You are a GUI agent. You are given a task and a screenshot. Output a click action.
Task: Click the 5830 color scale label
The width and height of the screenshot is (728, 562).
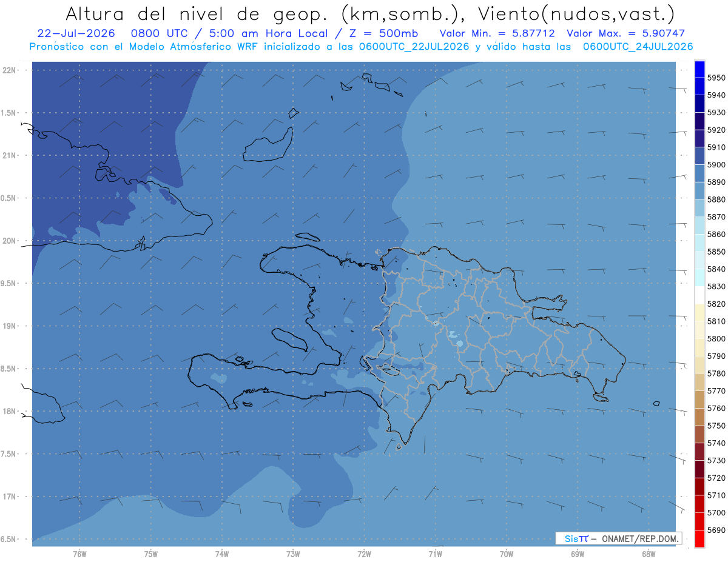click(x=716, y=286)
